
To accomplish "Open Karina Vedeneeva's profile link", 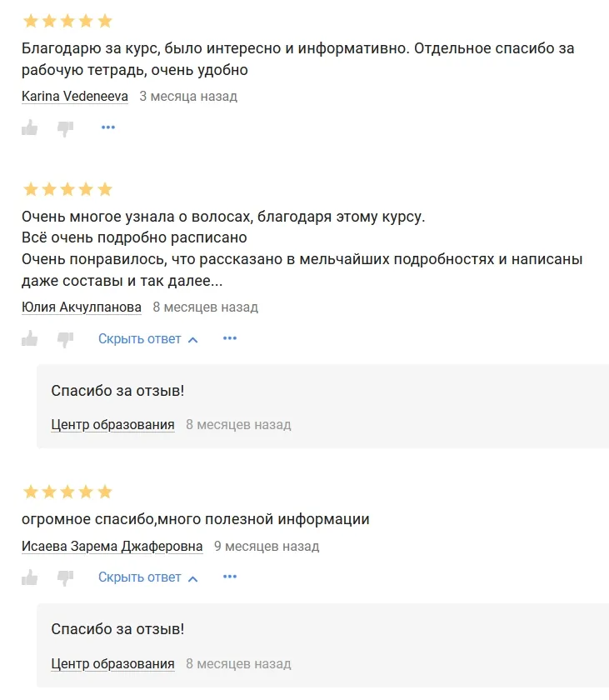I will [x=75, y=97].
